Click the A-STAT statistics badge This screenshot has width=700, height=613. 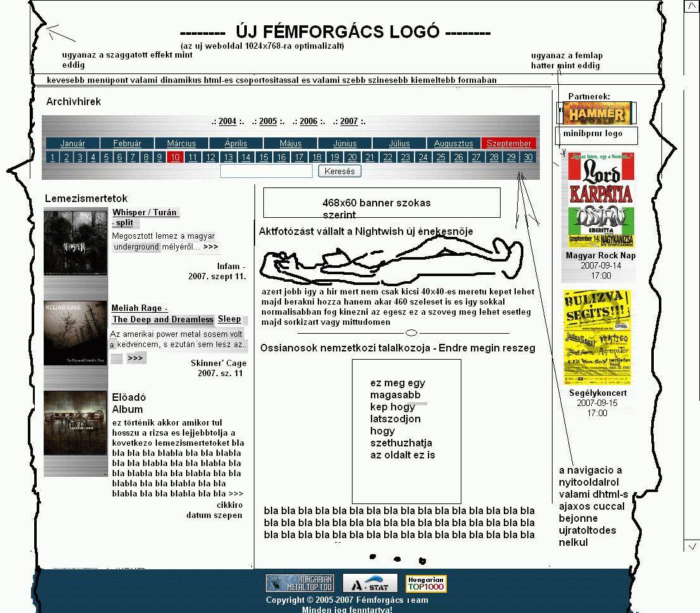click(370, 583)
